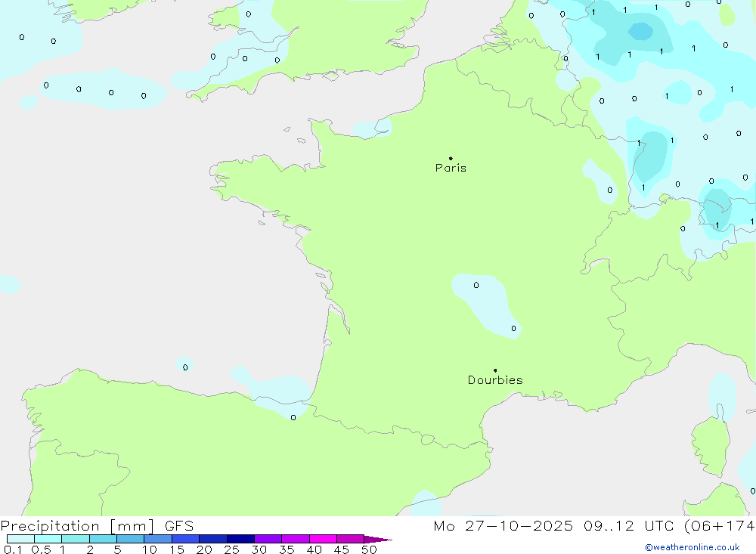The image size is (756, 554).
Task: Click the Paris city label
Action: (451, 168)
